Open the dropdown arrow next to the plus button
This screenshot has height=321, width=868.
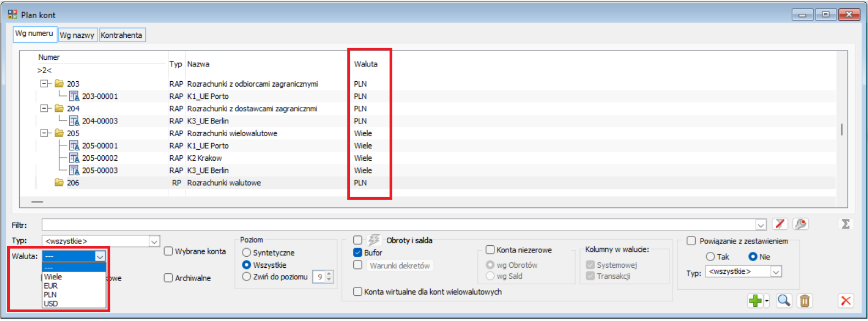[766, 301]
